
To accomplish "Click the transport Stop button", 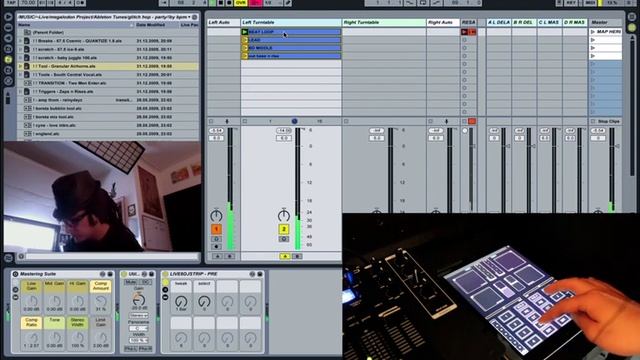I will pos(221,2).
